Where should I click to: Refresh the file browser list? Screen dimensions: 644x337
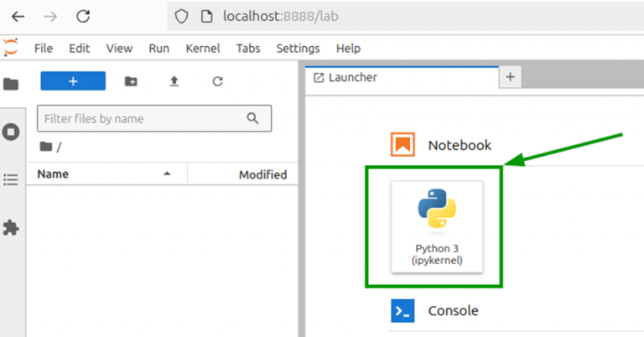point(217,81)
